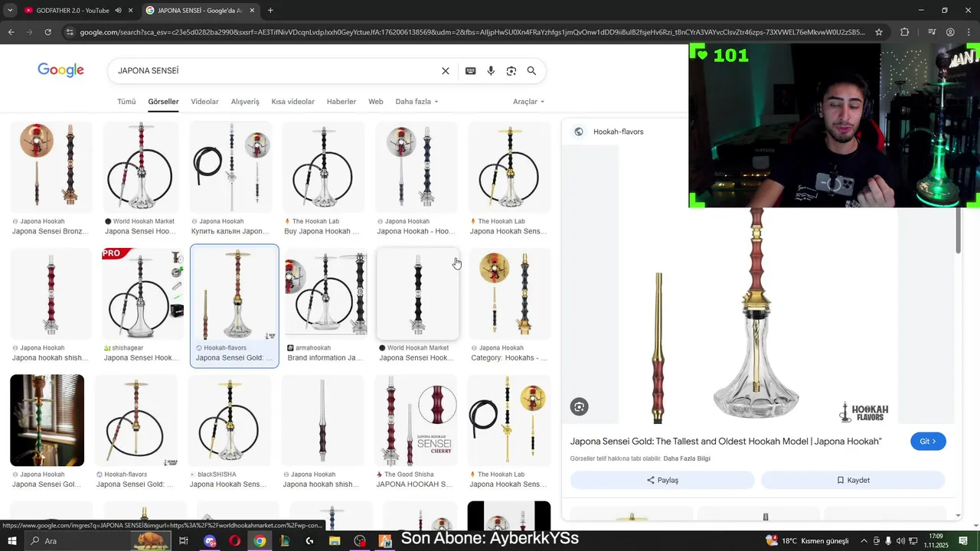
Task: Close the JAPONA SENSEİ Google tab
Action: (x=252, y=10)
